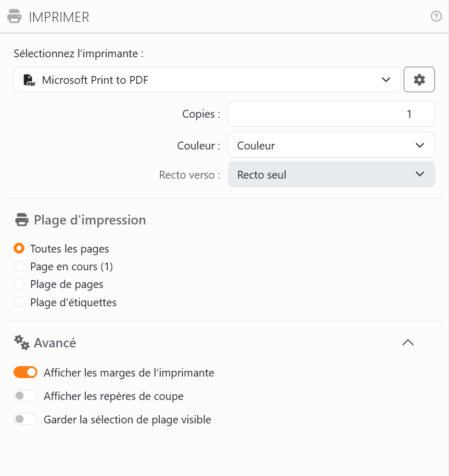Click the Copies number field
449x476 pixels.
(x=331, y=114)
